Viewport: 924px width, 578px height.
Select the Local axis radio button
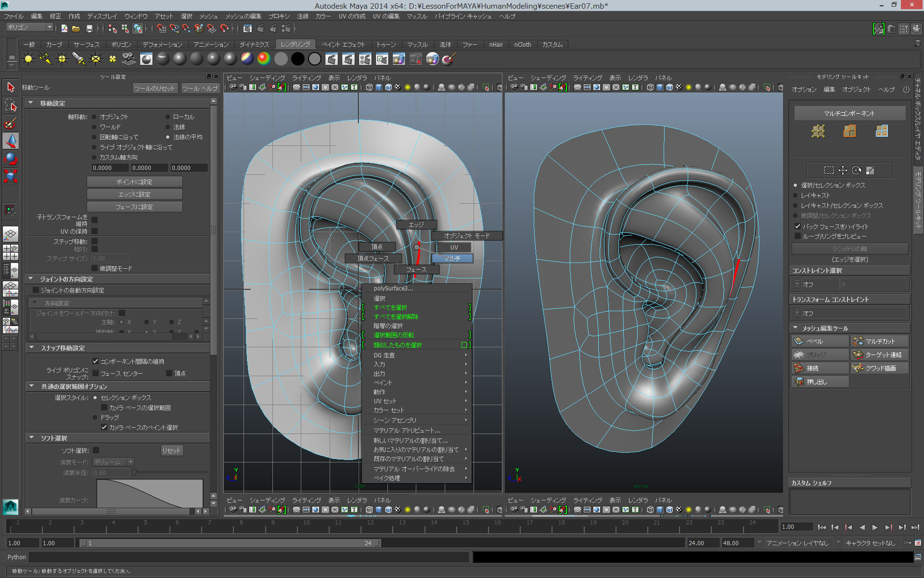point(167,117)
